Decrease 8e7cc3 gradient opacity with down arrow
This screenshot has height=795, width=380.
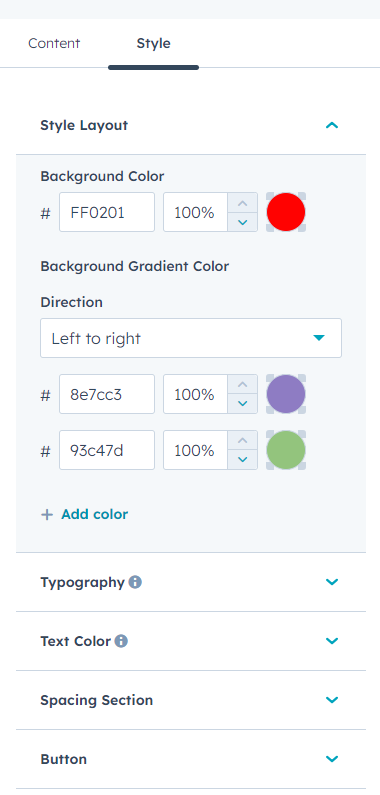pos(243,404)
